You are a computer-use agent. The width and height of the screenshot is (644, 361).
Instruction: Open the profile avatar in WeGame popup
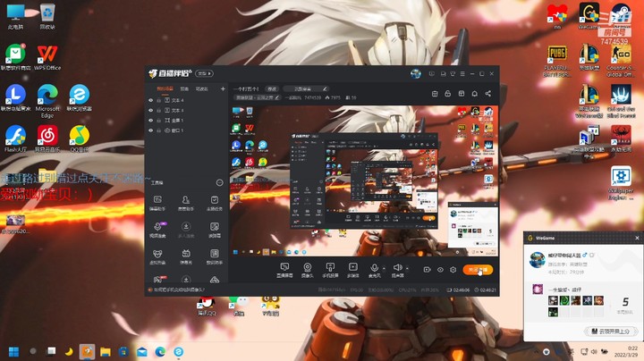click(x=537, y=260)
